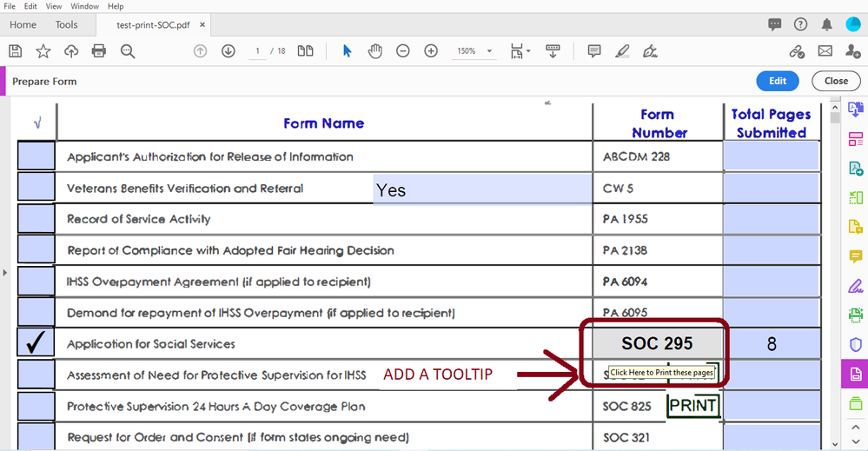The image size is (868, 451).
Task: Open the sign document tool
Action: pyautogui.click(x=650, y=51)
